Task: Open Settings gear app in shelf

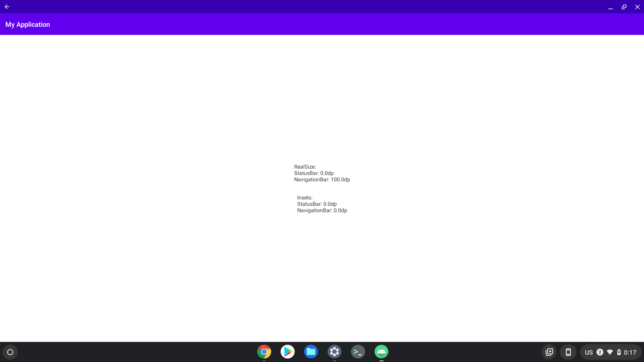Action: [334, 352]
